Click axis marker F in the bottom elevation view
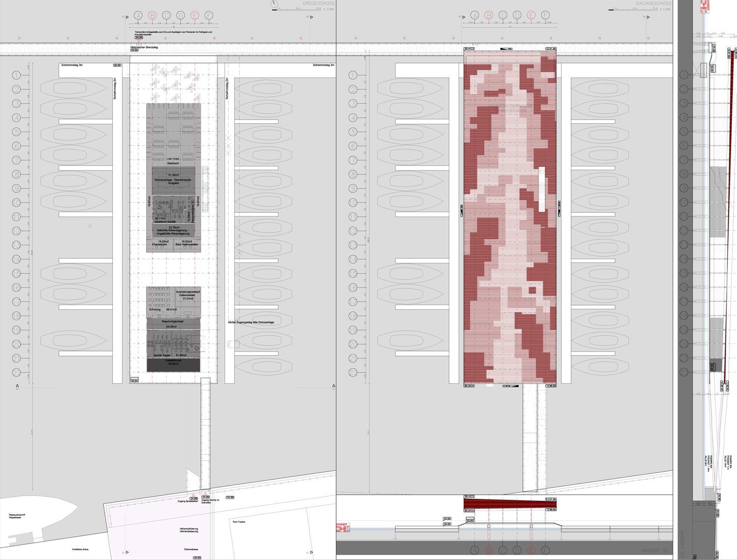Image resolution: width=737 pixels, height=560 pixels. [x=545, y=550]
